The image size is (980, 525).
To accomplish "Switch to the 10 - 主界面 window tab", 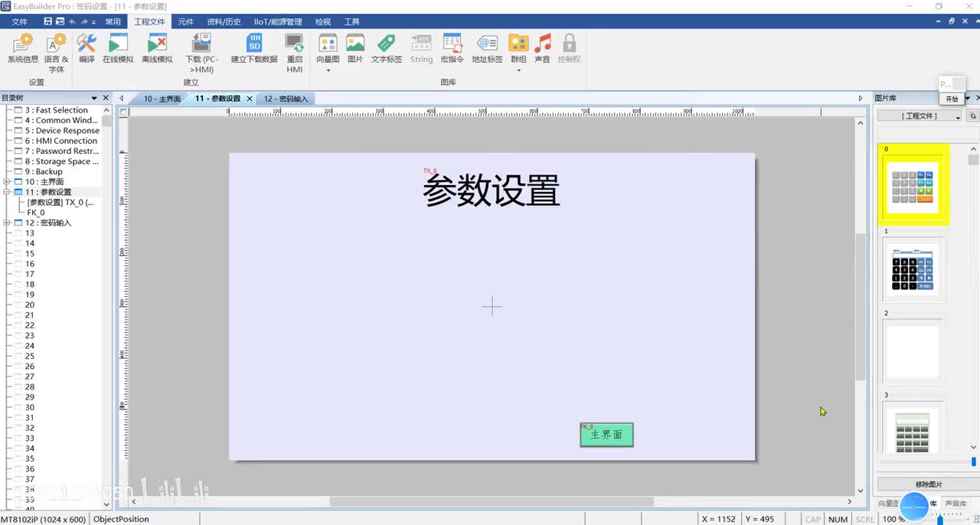I will pyautogui.click(x=162, y=99).
